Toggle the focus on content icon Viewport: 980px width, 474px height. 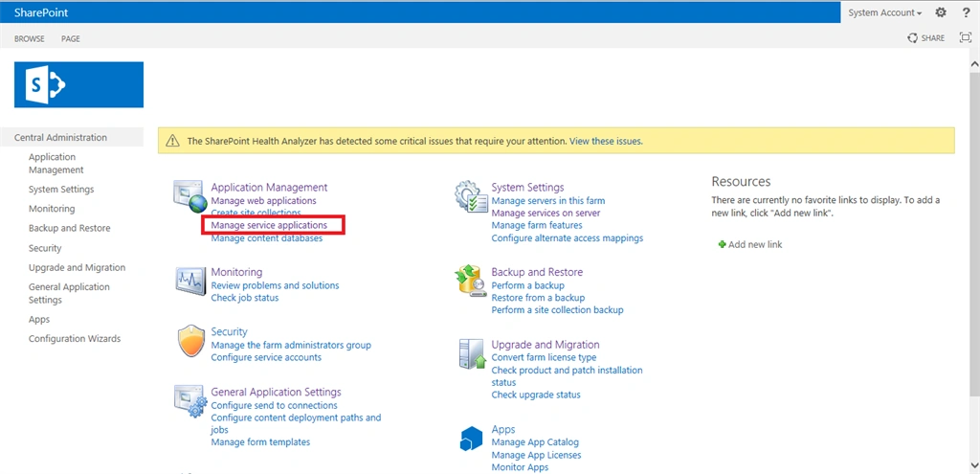965,38
